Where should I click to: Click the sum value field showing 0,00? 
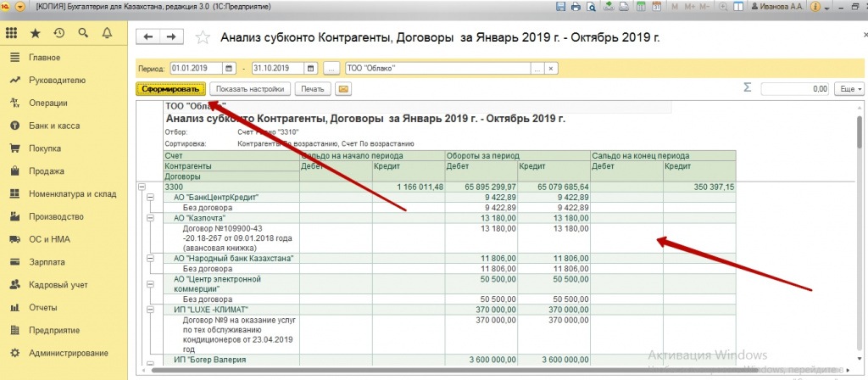click(x=795, y=88)
